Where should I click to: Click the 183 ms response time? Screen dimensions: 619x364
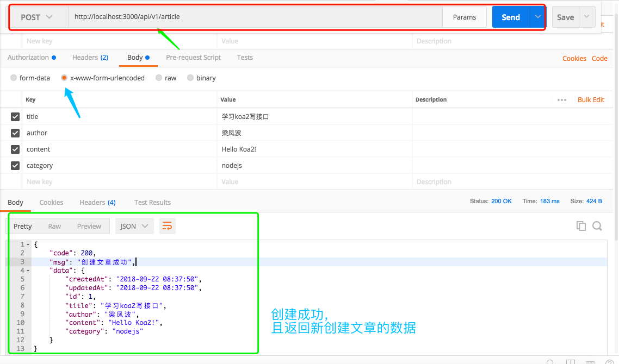coord(550,201)
